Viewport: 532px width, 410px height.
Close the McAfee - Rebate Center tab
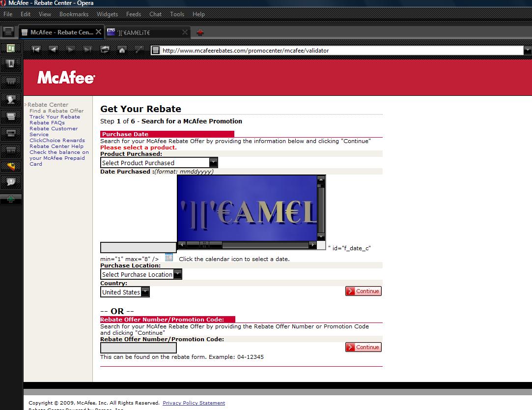pyautogui.click(x=98, y=32)
